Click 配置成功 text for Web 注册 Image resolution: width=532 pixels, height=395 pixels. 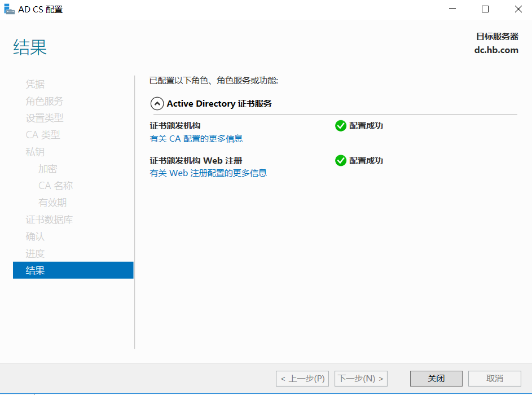[x=366, y=160]
